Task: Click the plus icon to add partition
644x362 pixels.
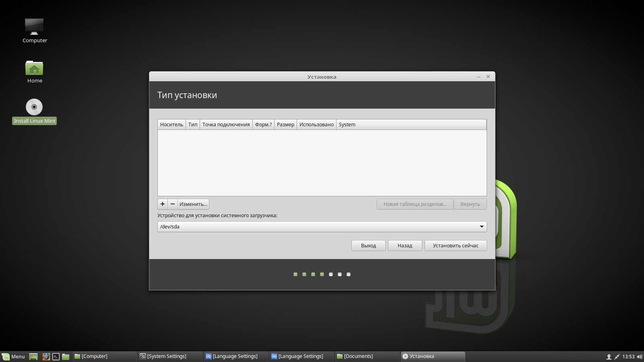Action: point(162,204)
